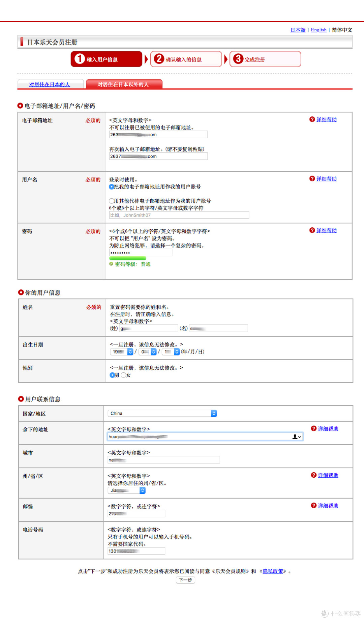The height and width of the screenshot is (621, 364).
Task: Open birth year dropdown
Action: pos(122,352)
